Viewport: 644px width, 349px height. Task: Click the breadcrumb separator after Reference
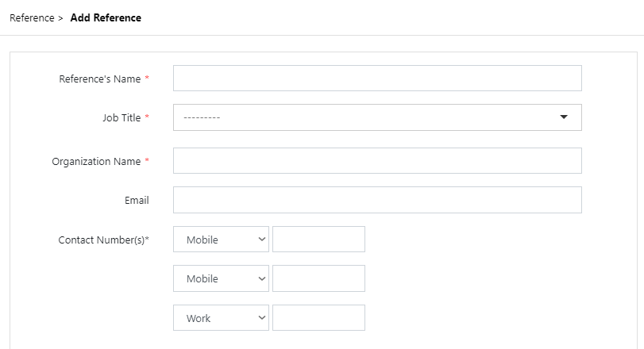(61, 17)
